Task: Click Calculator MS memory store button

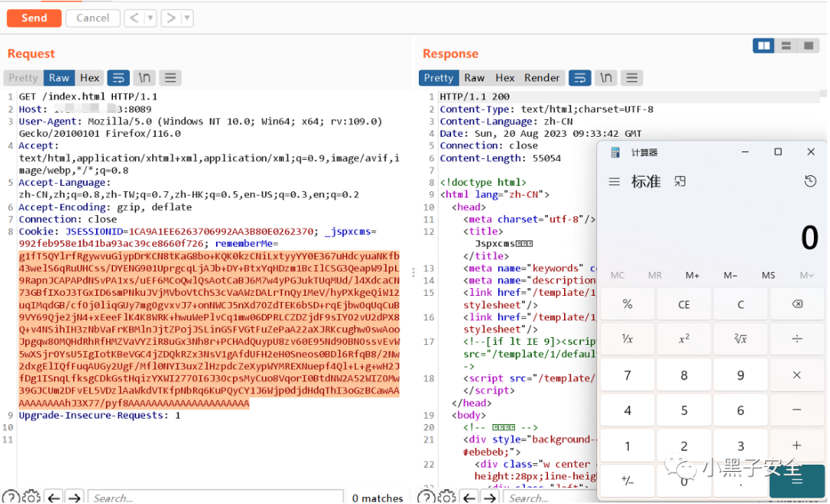Action: click(x=768, y=275)
